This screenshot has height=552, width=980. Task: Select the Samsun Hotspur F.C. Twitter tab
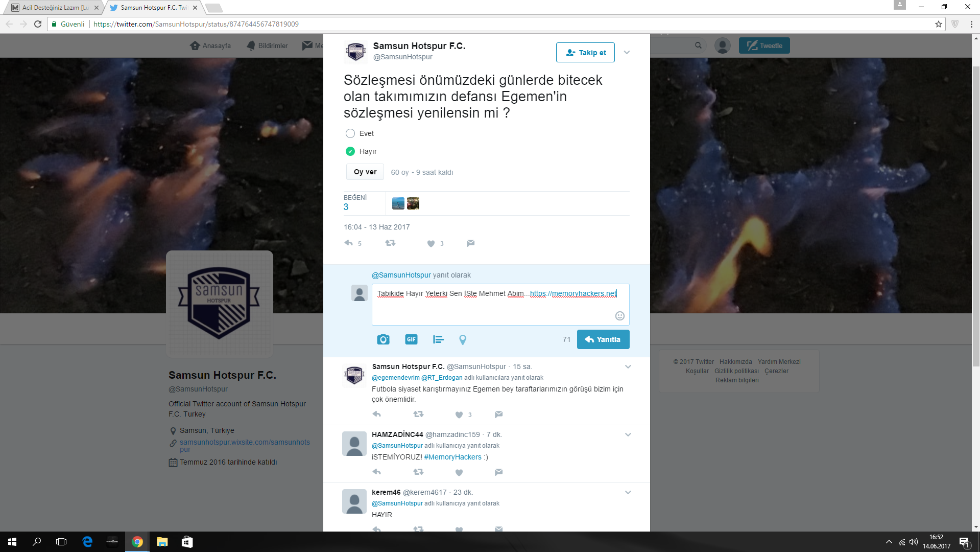coord(154,8)
